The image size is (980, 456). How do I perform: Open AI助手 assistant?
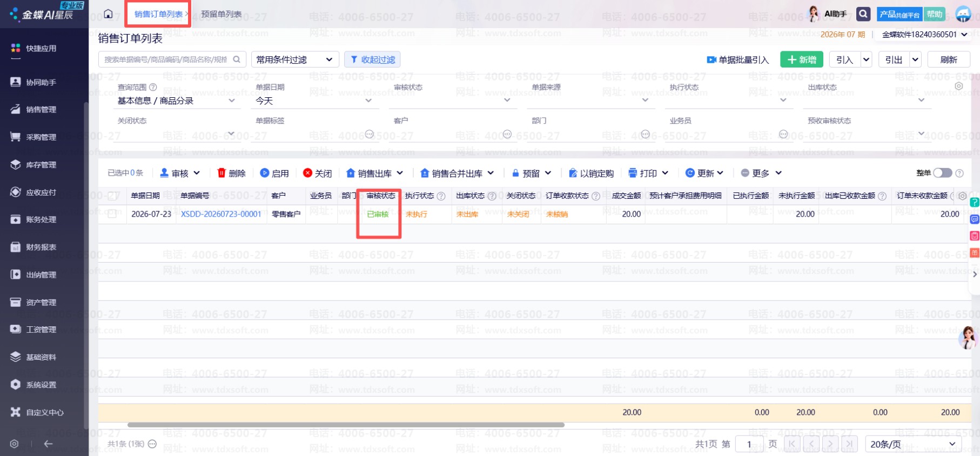(x=828, y=14)
